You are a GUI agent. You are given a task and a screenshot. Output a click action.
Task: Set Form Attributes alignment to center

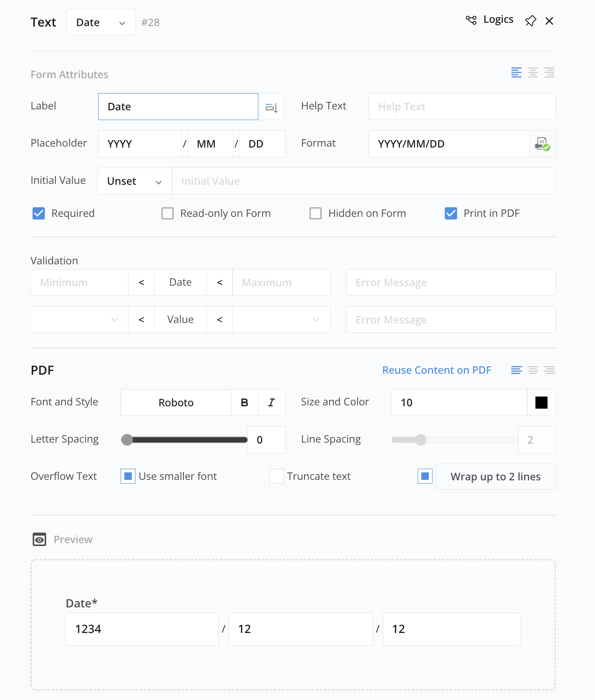pyautogui.click(x=533, y=73)
